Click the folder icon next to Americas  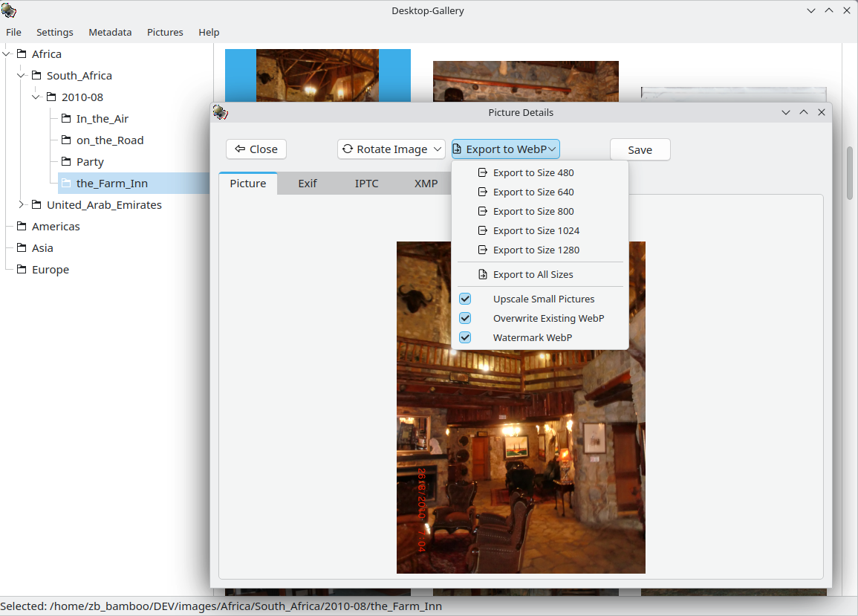point(22,227)
